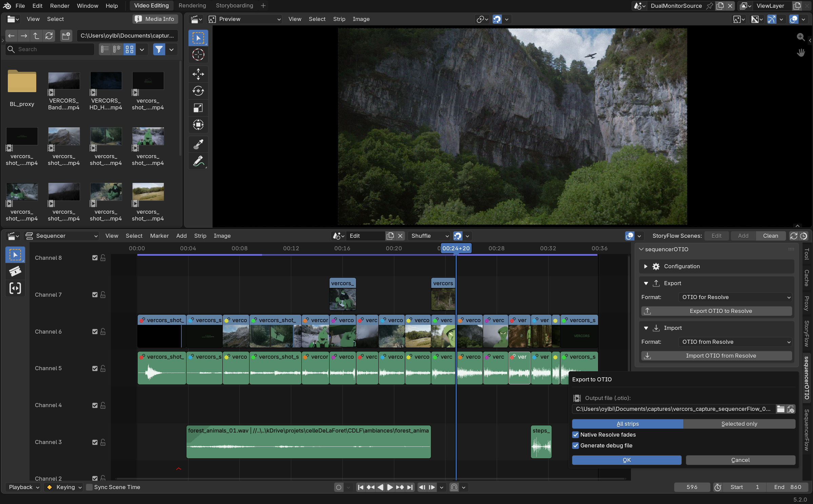
Task: Switch file browser to thumbnail display mode
Action: [130, 49]
